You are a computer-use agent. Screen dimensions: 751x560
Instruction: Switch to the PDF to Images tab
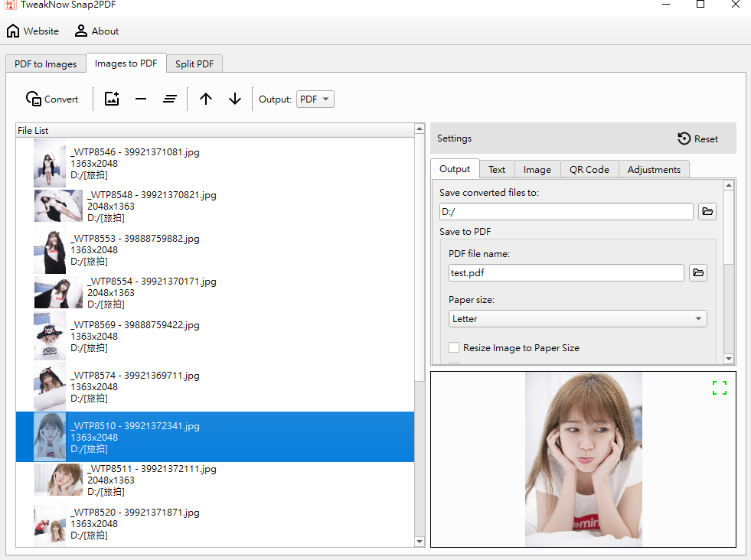pos(45,63)
